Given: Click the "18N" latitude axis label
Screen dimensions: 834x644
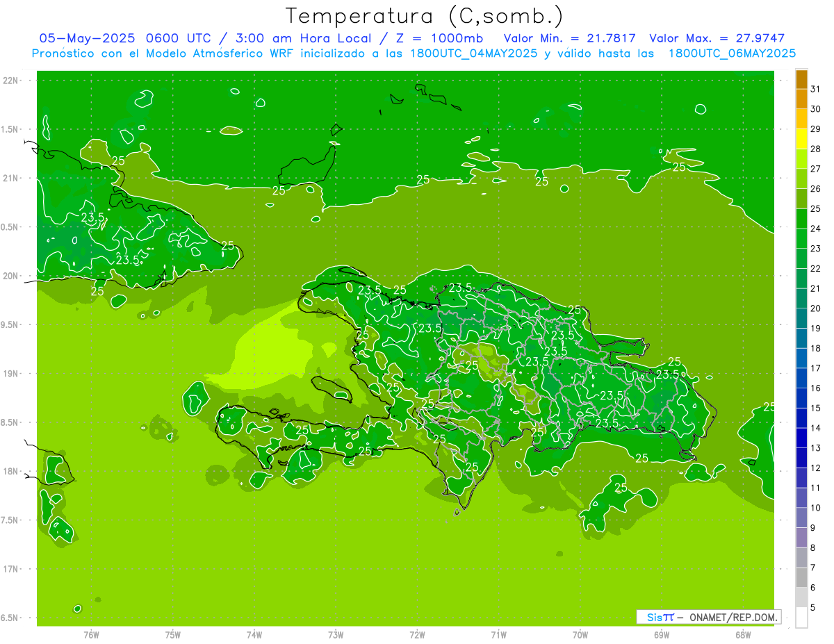Looking at the screenshot, I should [10, 471].
